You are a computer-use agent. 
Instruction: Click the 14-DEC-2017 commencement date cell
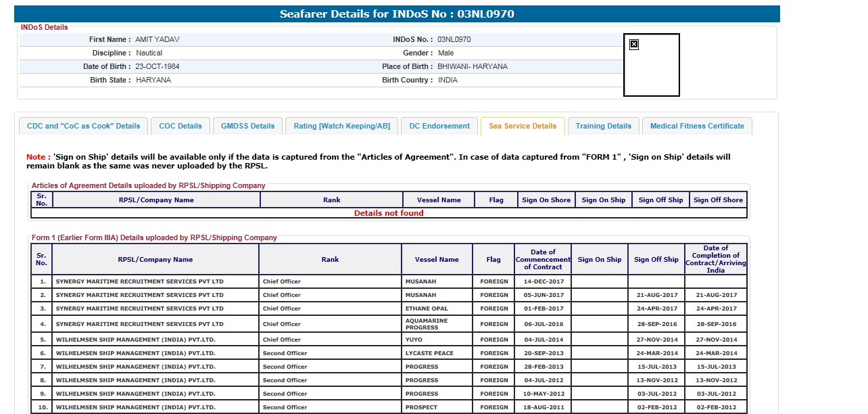click(x=543, y=281)
